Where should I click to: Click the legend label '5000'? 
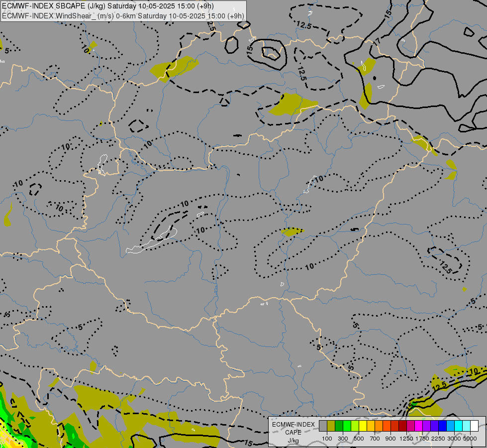click(470, 439)
